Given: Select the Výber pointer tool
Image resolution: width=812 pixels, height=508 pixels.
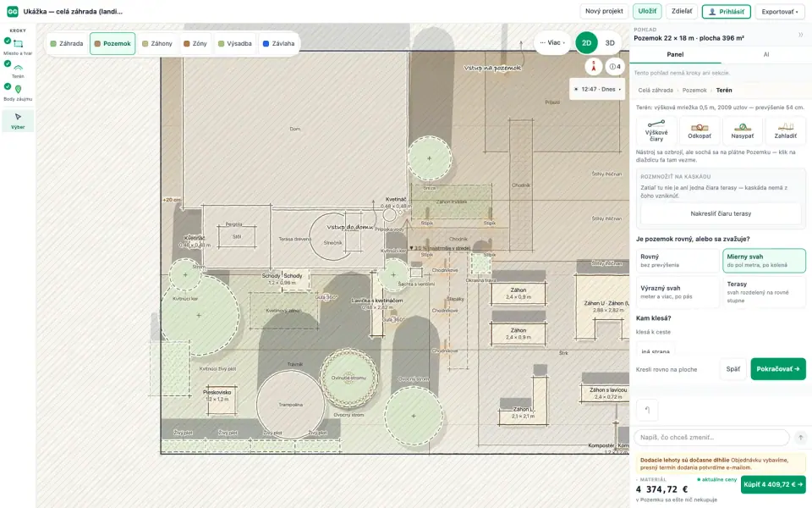Looking at the screenshot, I should click(x=18, y=121).
